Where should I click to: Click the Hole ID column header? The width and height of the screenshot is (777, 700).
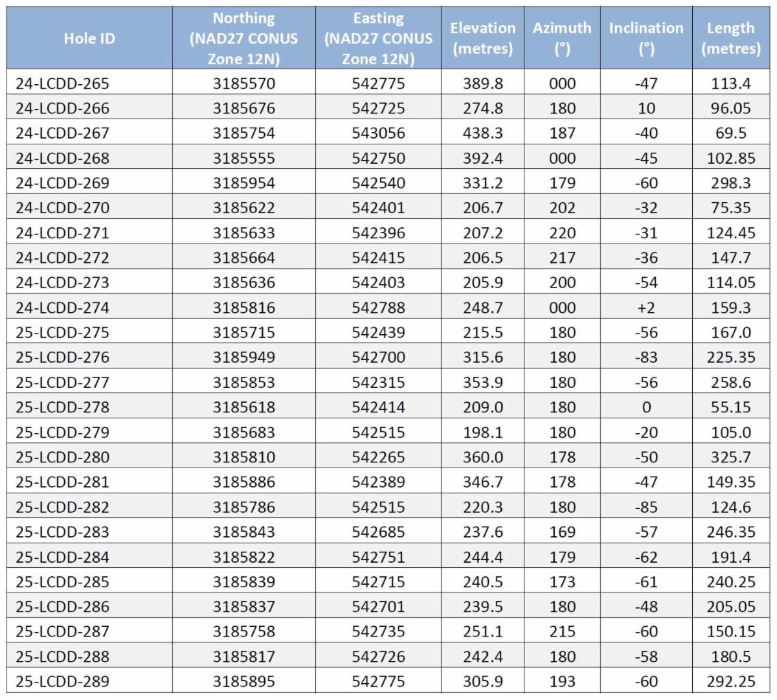(89, 38)
